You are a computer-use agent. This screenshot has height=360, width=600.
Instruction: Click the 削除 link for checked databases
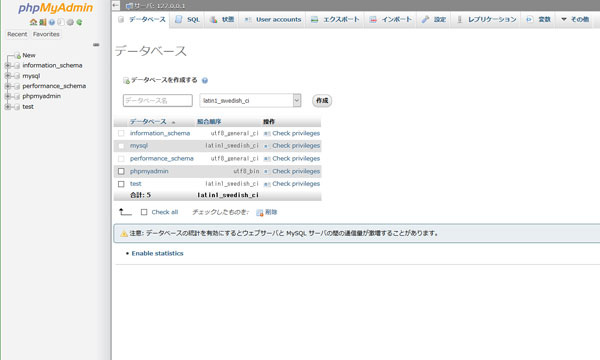pos(271,212)
